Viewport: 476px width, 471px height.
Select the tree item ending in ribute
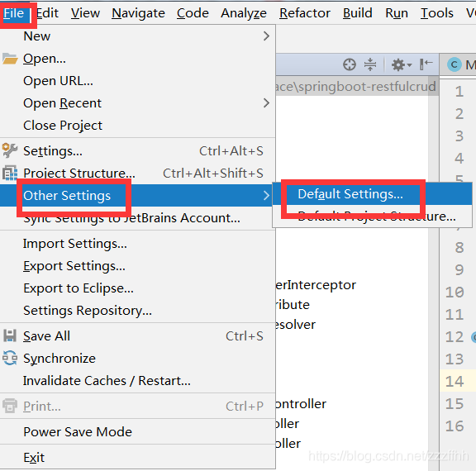[293, 305]
